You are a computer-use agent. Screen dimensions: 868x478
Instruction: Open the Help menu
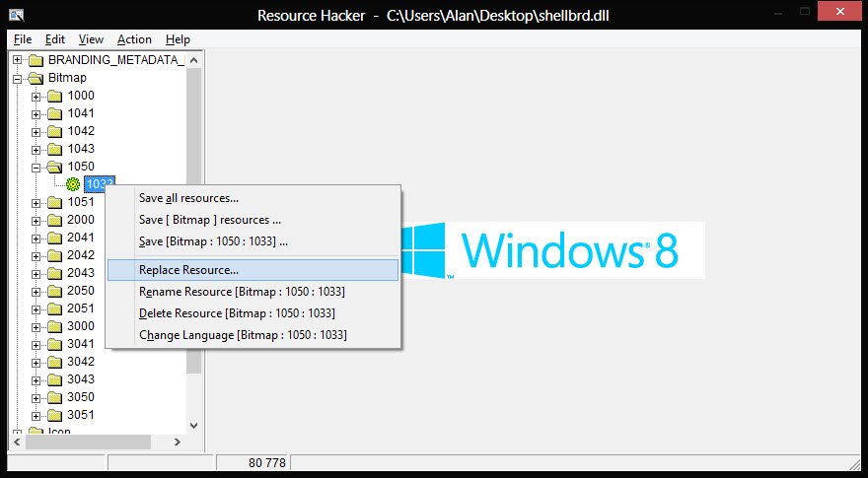tap(178, 39)
